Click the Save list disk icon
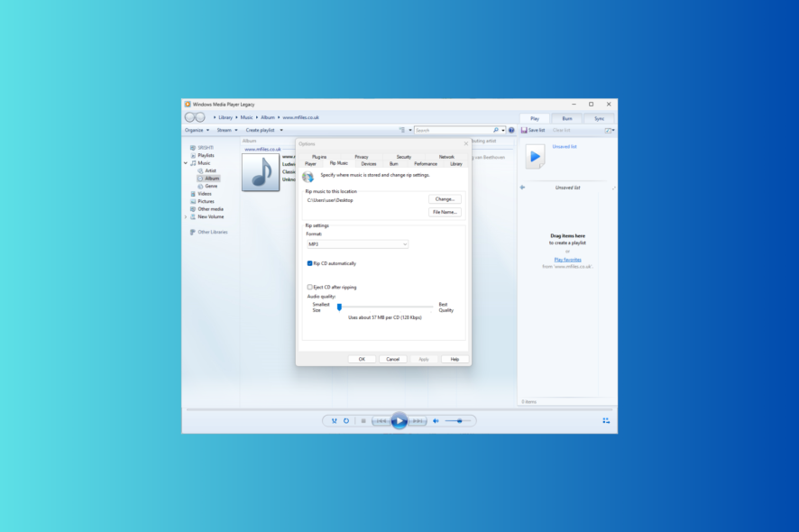This screenshot has width=799, height=532. (524, 130)
